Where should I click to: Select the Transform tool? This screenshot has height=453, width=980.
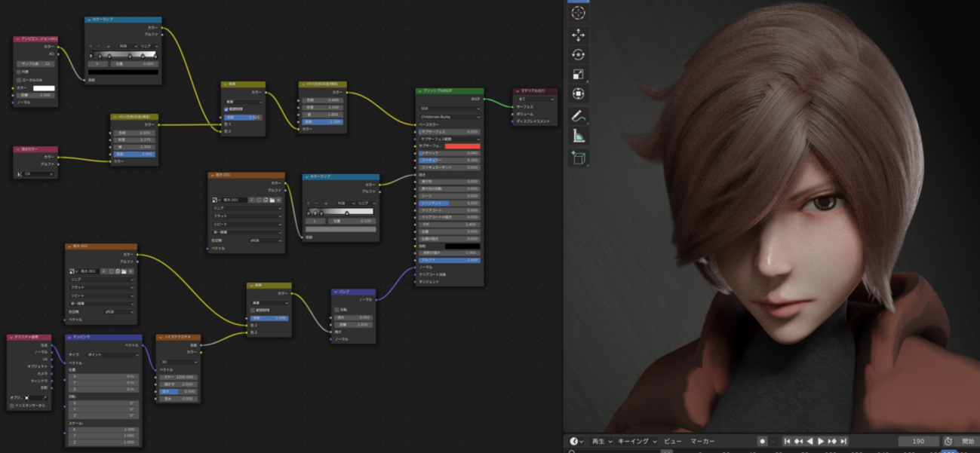pyautogui.click(x=578, y=94)
